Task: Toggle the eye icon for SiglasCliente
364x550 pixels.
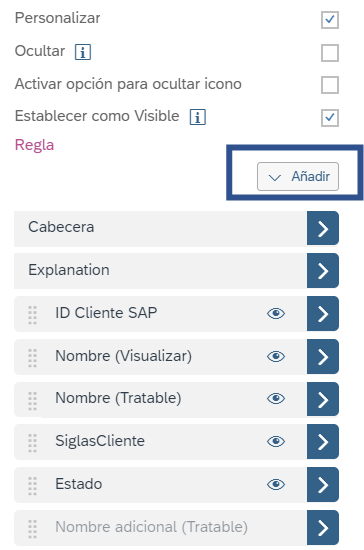Action: click(x=276, y=441)
